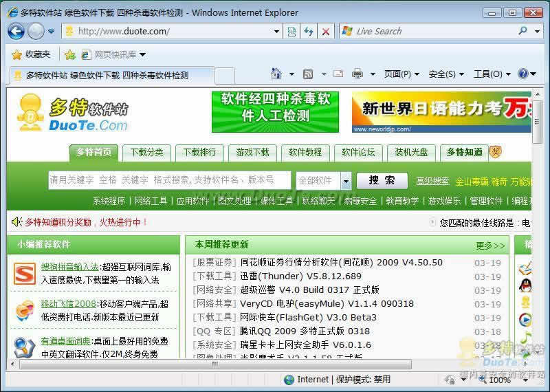
Task: Click the green 软件经四种杀毒软件人工检测 banner
Action: pyautogui.click(x=276, y=112)
